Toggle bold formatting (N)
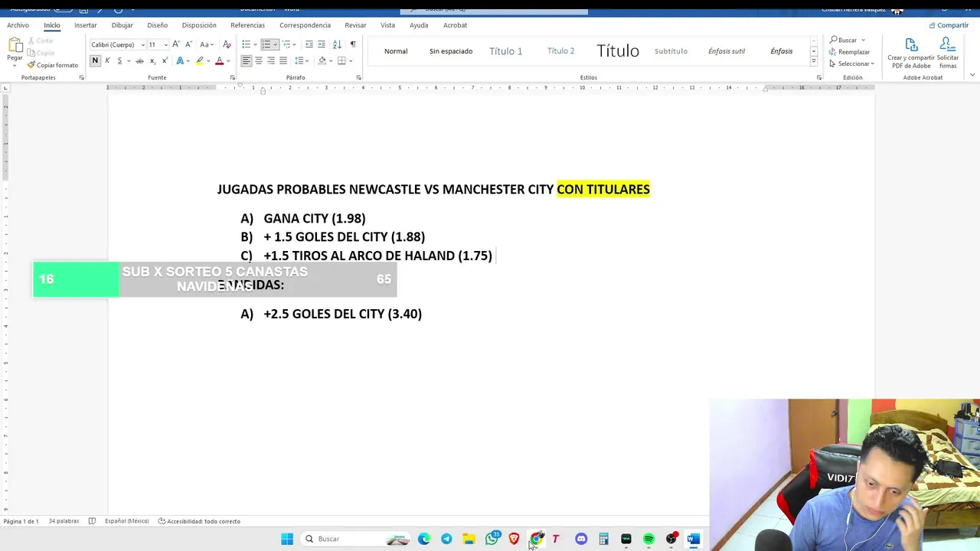The width and height of the screenshot is (980, 551). [95, 60]
